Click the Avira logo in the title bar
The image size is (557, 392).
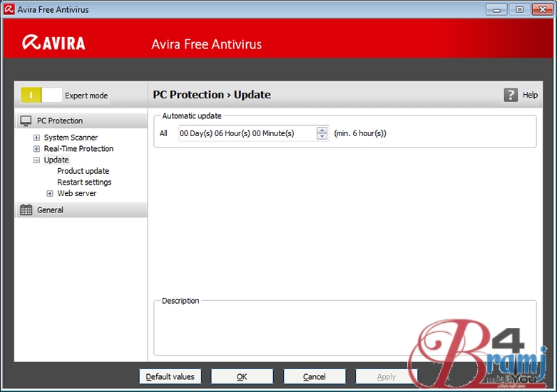click(x=9, y=9)
